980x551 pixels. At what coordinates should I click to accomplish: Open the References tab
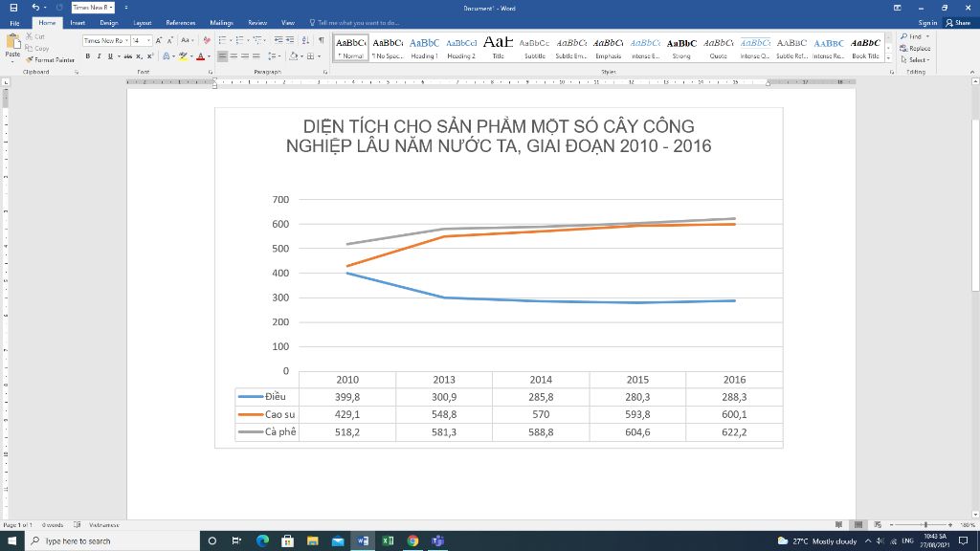(x=180, y=22)
